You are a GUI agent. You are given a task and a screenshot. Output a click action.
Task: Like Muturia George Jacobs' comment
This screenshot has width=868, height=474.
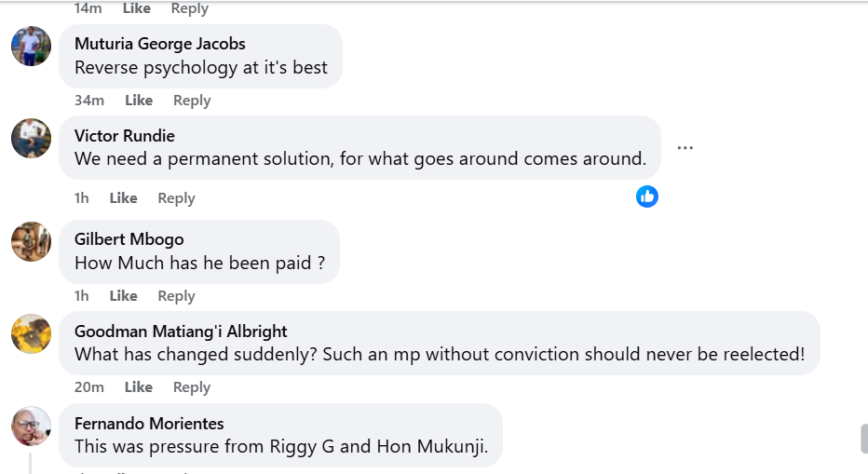click(139, 101)
